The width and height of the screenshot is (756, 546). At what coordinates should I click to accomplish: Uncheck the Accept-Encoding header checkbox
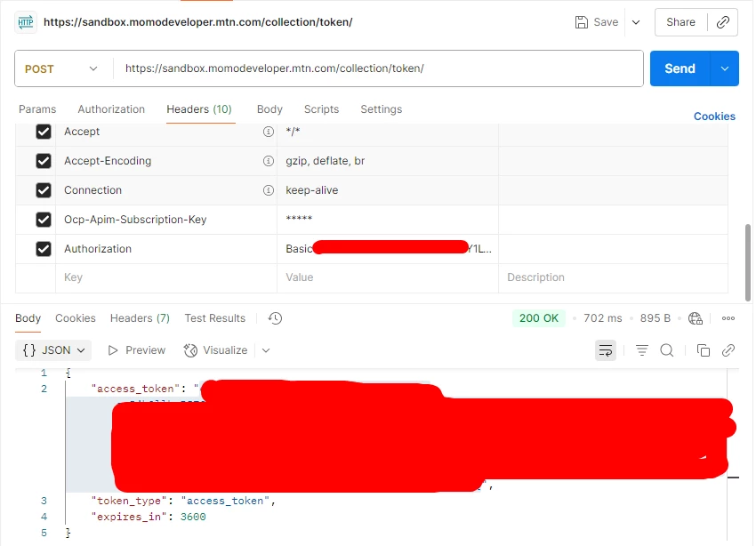pyautogui.click(x=44, y=161)
